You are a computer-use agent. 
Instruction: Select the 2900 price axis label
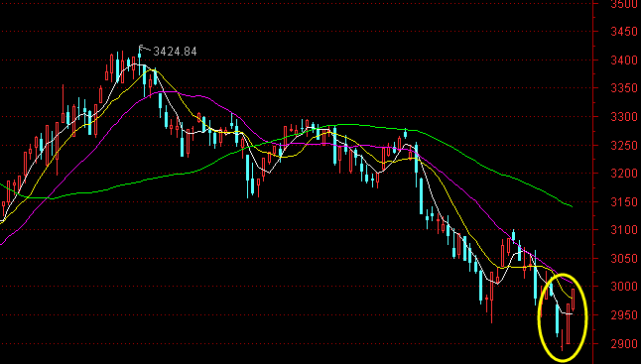pos(624,344)
